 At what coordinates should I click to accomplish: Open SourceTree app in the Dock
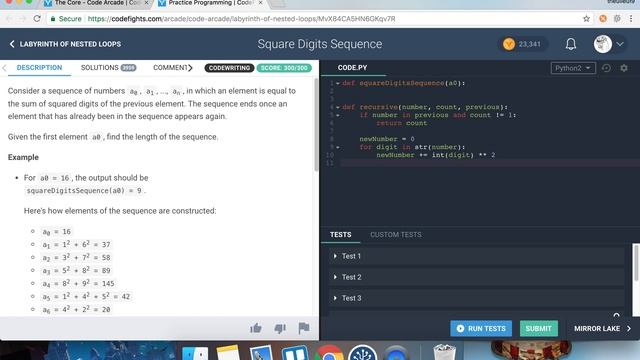click(362, 353)
